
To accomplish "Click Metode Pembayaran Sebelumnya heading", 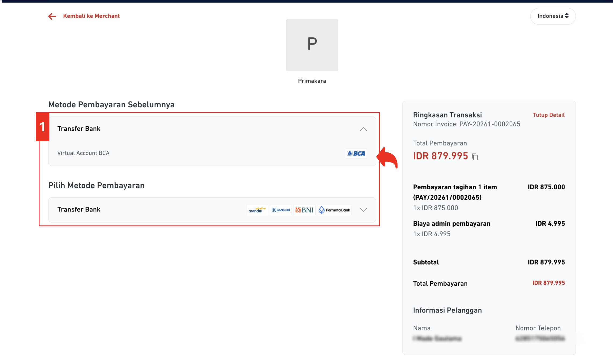I will (x=111, y=104).
